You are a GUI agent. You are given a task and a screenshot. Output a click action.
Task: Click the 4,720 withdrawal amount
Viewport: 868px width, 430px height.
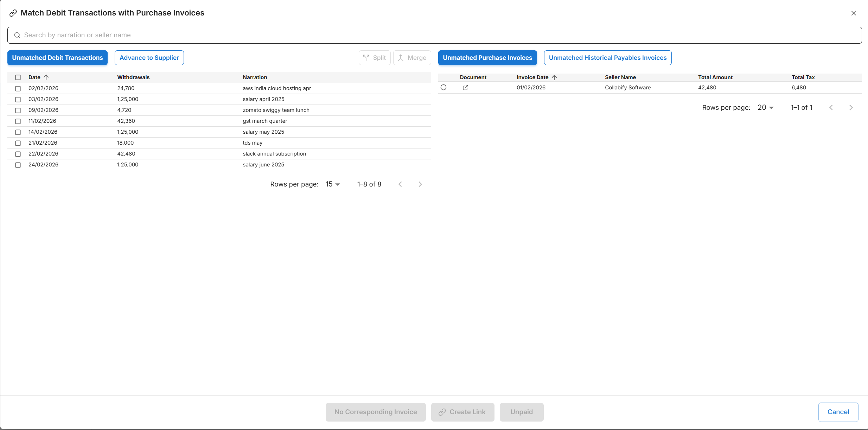click(124, 110)
